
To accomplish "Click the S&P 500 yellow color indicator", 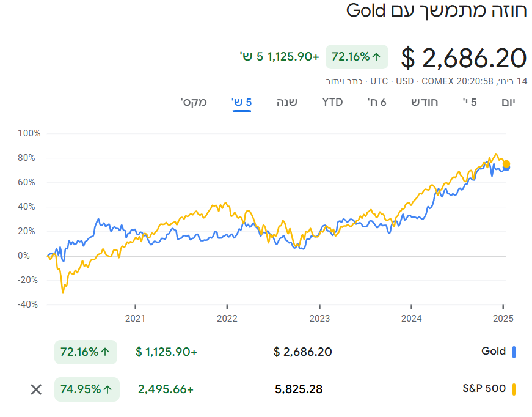I will coord(514,389).
